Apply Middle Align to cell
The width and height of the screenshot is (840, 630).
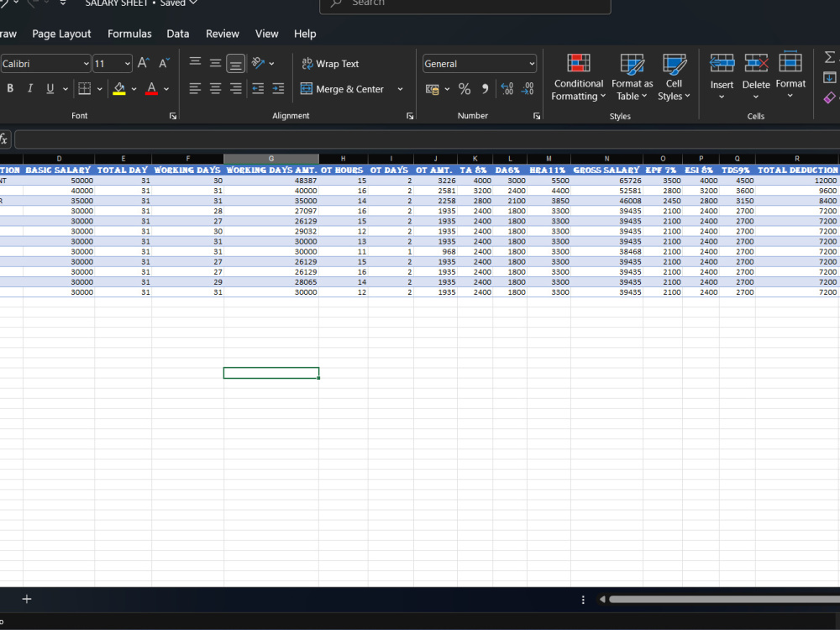click(215, 63)
